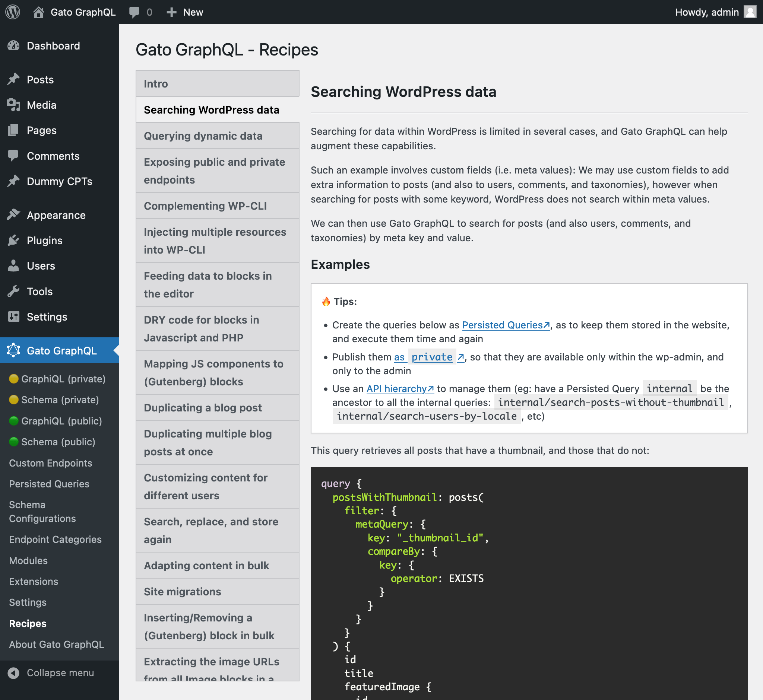Open the Intro recipe tab

point(156,84)
